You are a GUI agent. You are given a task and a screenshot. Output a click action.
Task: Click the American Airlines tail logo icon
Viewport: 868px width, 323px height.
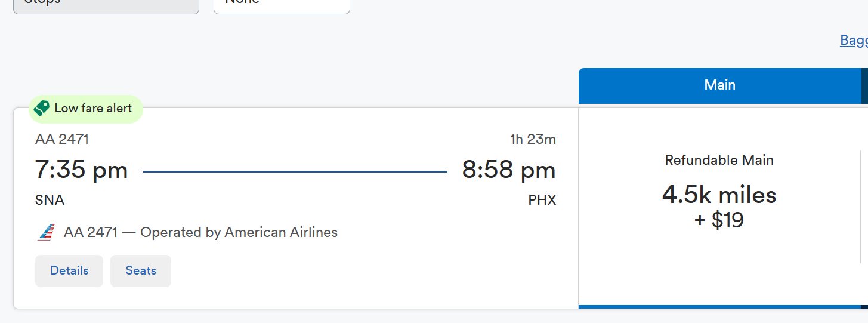pos(45,232)
